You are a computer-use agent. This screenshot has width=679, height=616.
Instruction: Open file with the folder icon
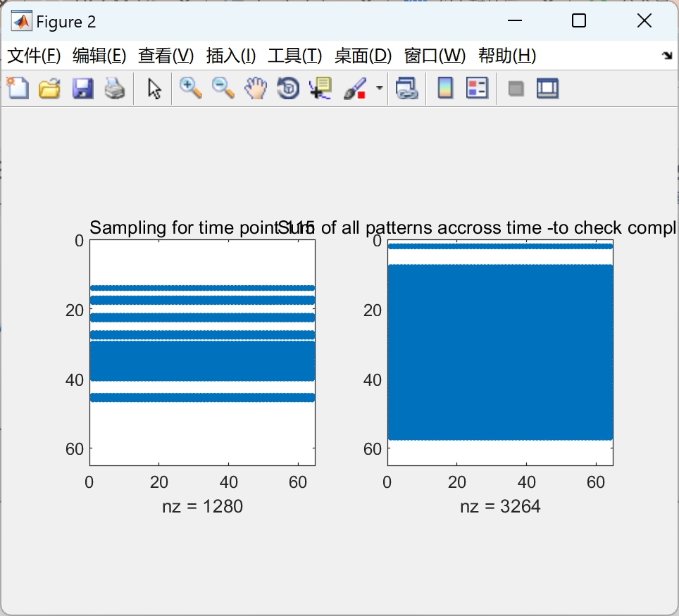coord(50,88)
